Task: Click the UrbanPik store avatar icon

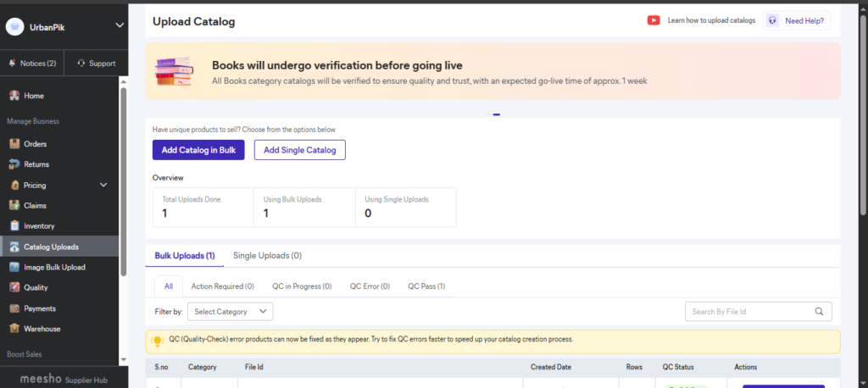Action: pyautogui.click(x=15, y=25)
